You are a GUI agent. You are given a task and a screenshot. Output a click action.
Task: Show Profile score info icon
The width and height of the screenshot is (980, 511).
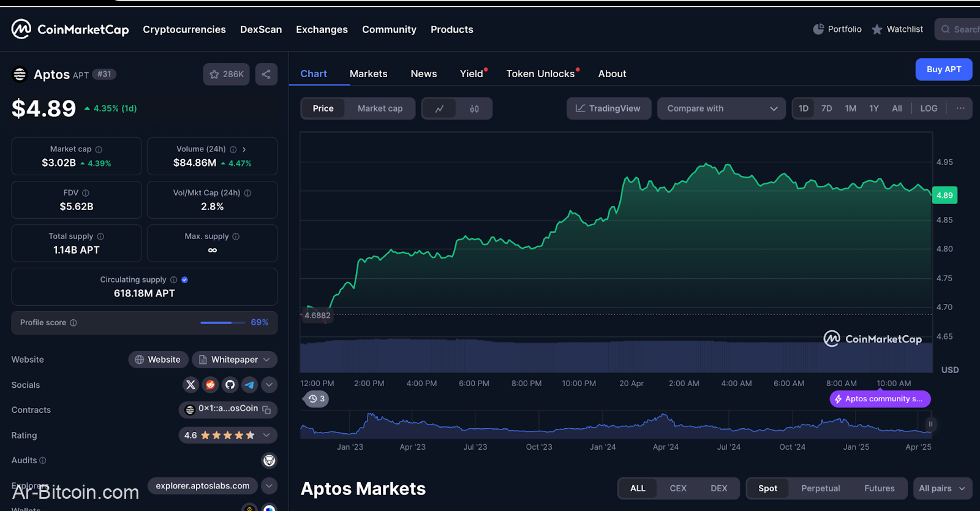[x=73, y=323]
